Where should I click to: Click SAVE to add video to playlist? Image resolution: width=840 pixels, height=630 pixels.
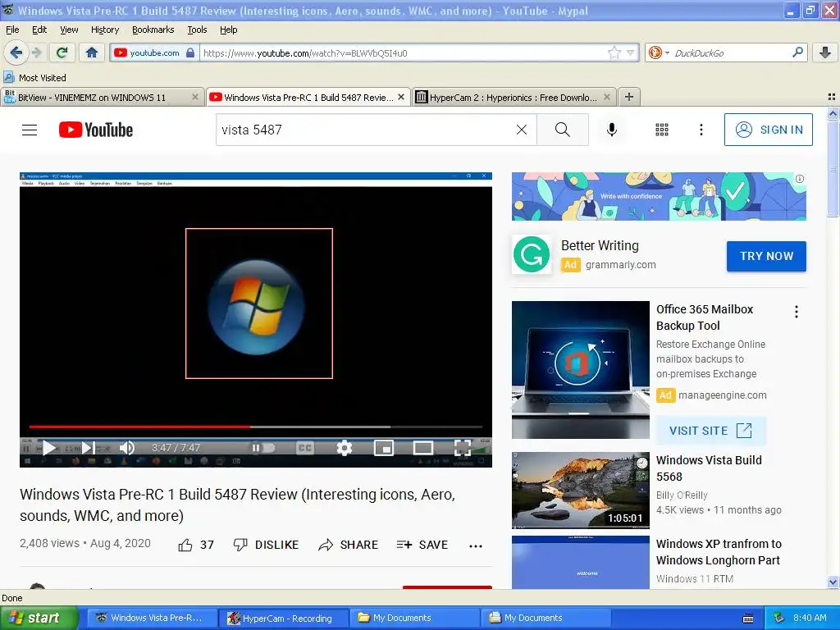[x=422, y=545]
